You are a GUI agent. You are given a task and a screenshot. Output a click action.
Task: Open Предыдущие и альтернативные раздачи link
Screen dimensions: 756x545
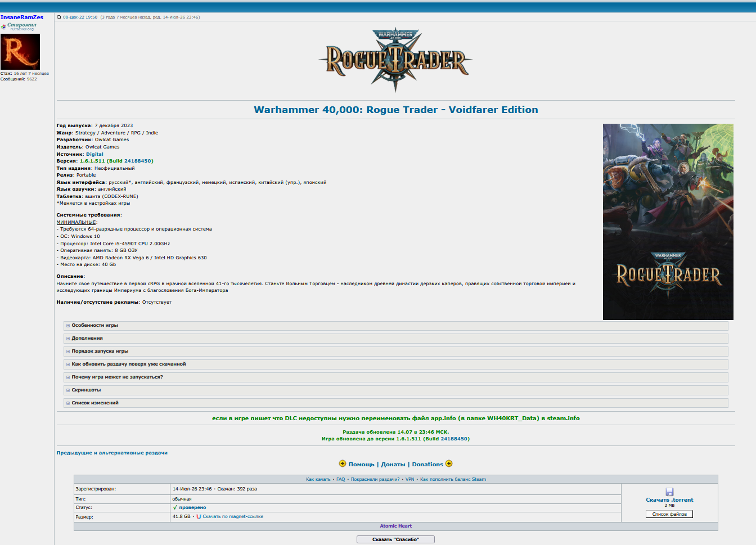tap(112, 453)
